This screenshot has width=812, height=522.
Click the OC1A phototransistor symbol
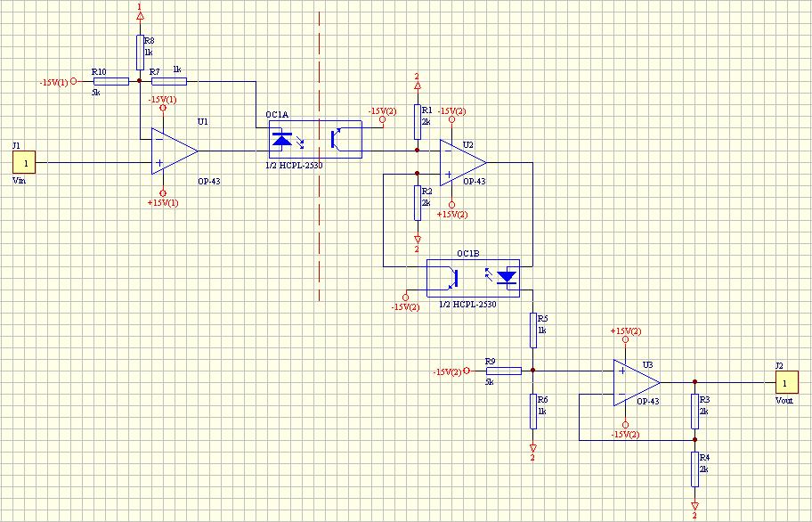point(340,139)
